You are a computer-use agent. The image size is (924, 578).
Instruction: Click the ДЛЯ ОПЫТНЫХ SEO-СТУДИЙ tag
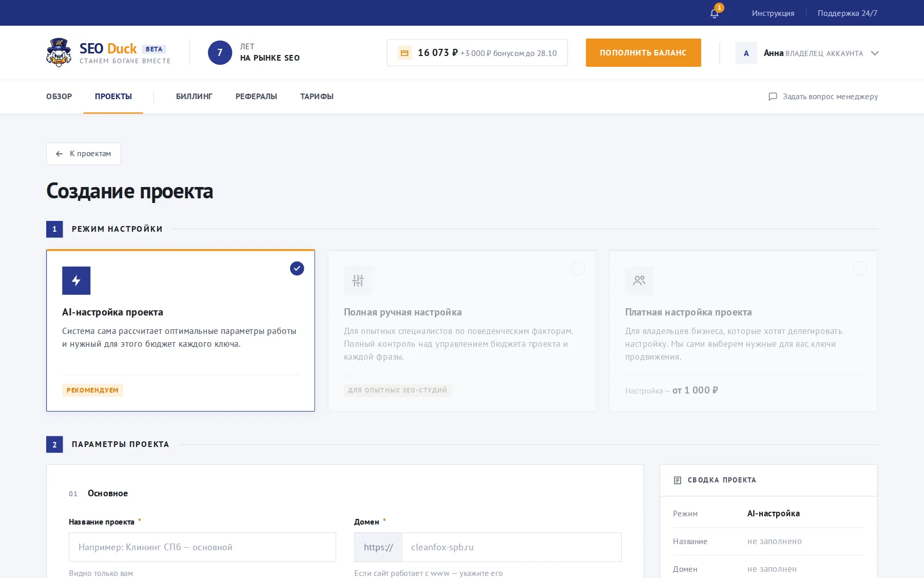[x=398, y=390]
